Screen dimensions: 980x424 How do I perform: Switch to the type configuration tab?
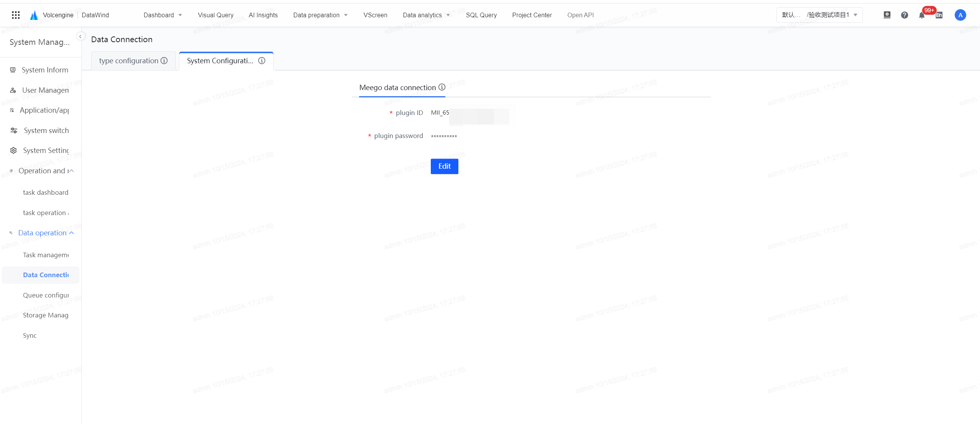pos(133,61)
